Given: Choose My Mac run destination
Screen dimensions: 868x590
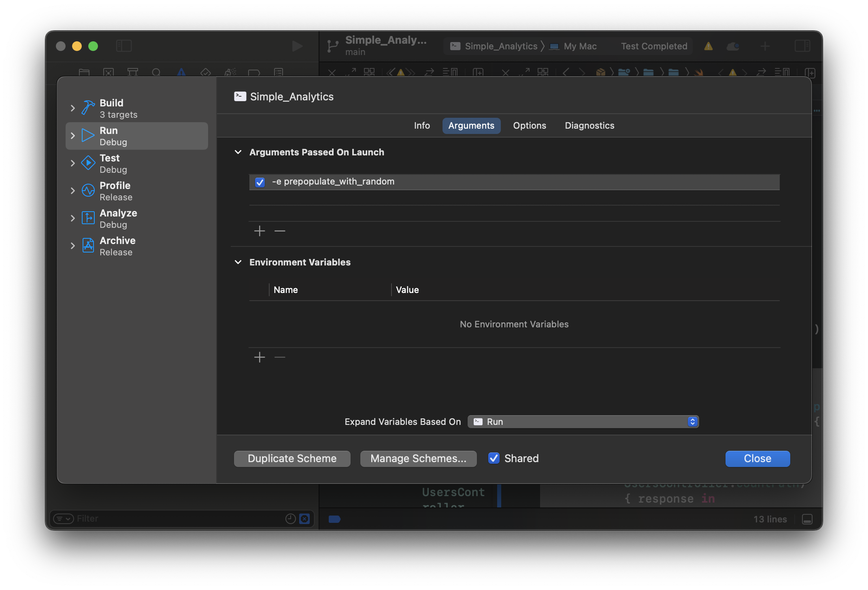Looking at the screenshot, I should point(574,46).
